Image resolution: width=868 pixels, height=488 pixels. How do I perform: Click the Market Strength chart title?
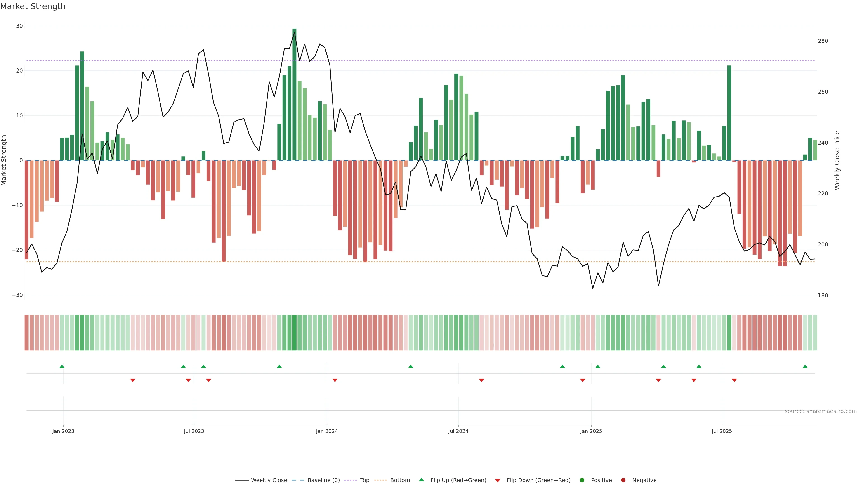pyautogui.click(x=33, y=6)
